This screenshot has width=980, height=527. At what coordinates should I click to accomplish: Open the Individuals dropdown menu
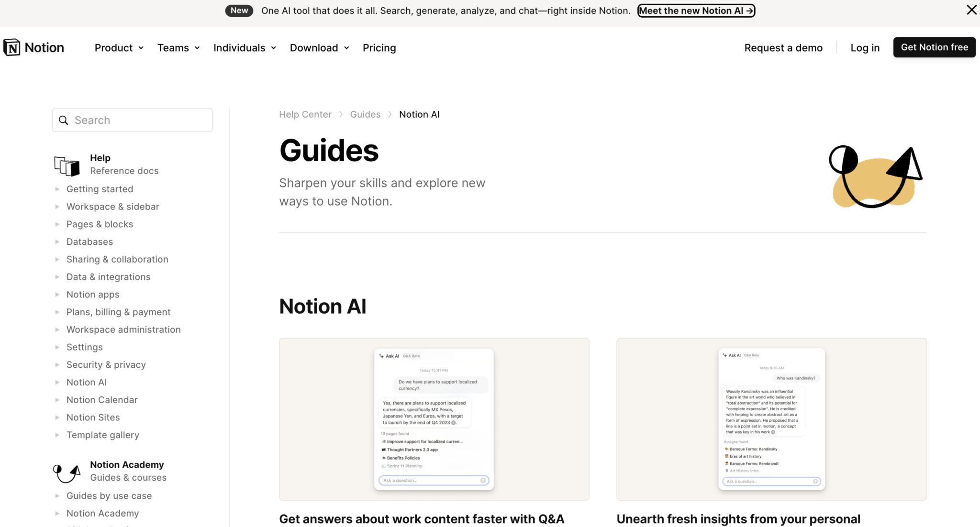[x=245, y=47]
